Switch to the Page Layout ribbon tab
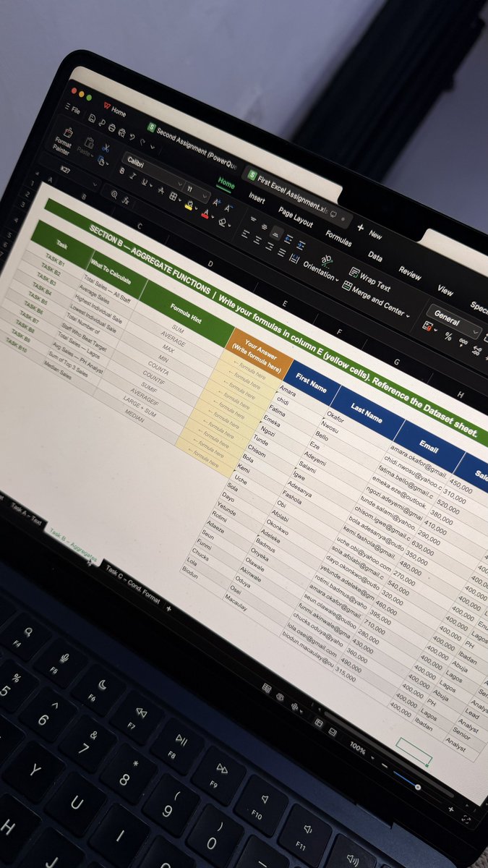 point(296,216)
